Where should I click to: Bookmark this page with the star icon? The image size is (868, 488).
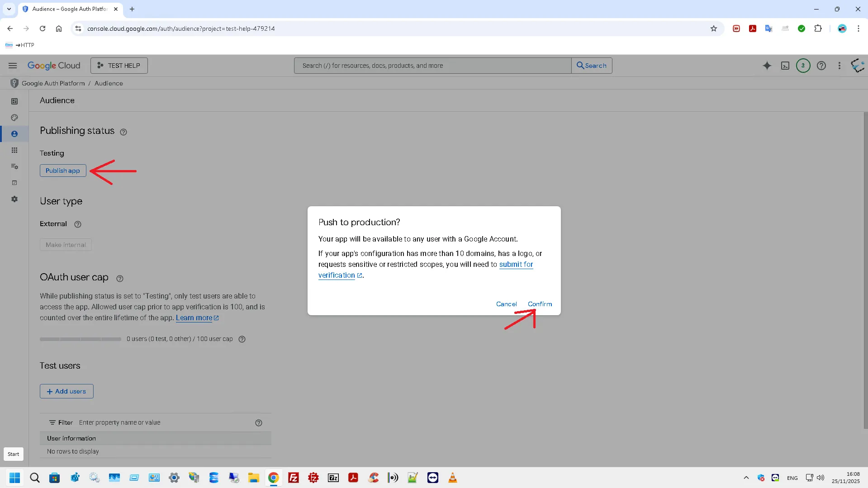point(714,28)
